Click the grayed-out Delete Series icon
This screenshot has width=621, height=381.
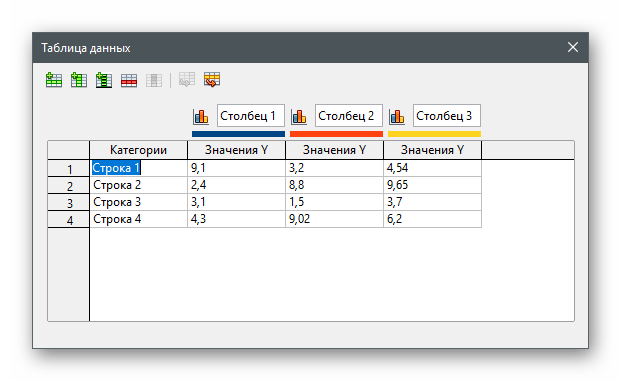[154, 80]
